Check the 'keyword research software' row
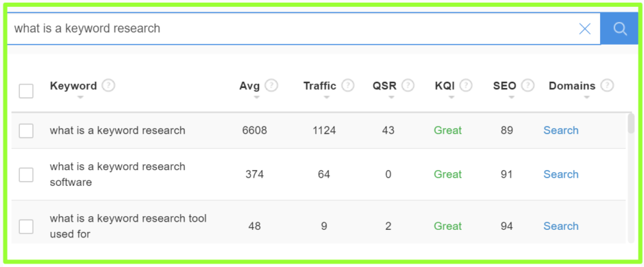Image resolution: width=644 pixels, height=267 pixels. (x=26, y=174)
